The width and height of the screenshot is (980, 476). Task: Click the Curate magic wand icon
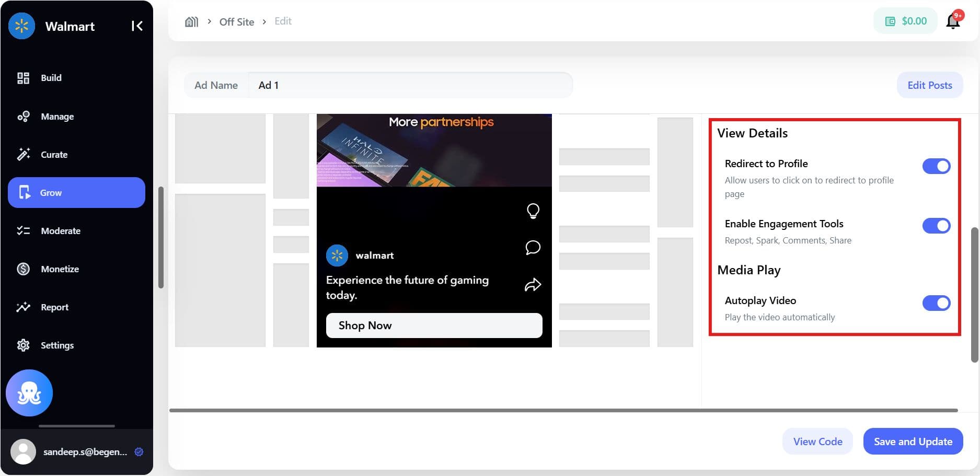(x=23, y=155)
